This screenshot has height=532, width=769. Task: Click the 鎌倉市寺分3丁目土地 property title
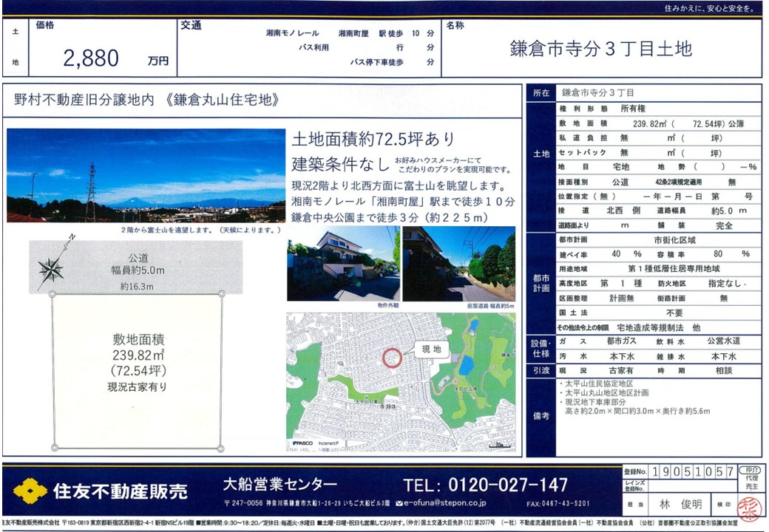(x=600, y=49)
